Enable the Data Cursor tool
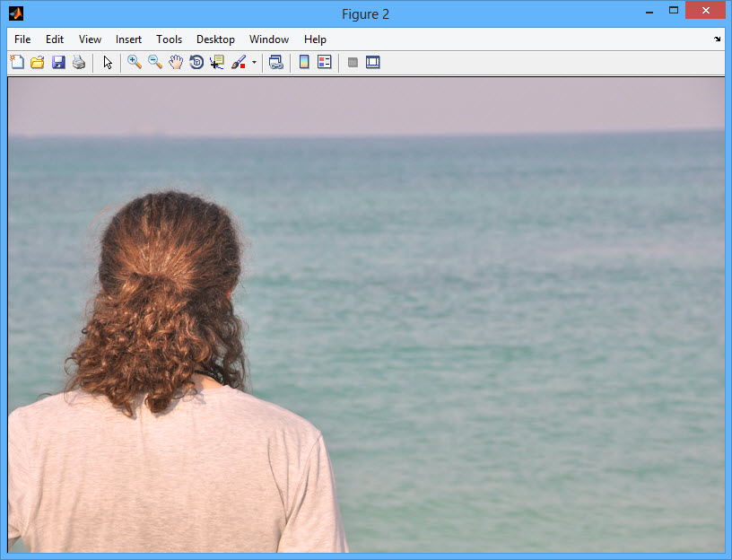The height and width of the screenshot is (560, 732). click(217, 62)
